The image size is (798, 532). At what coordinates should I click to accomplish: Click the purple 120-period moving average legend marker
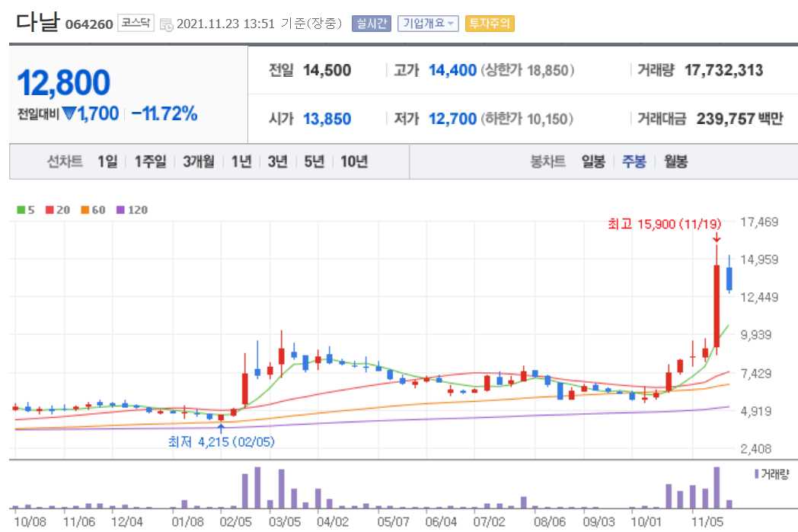(x=119, y=209)
